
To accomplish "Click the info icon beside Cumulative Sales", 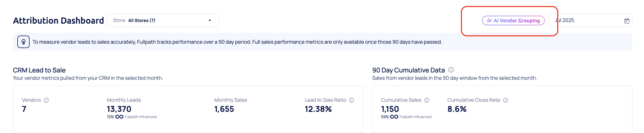I will tap(427, 100).
